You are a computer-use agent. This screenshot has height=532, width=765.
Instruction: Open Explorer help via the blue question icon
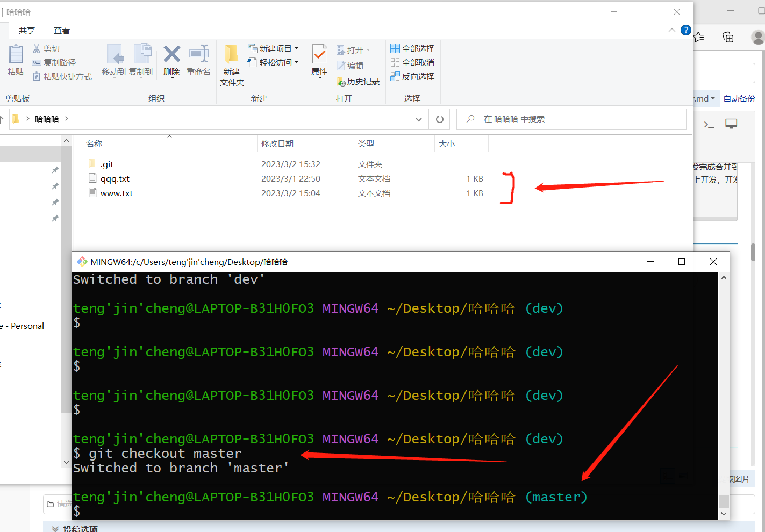pos(686,30)
